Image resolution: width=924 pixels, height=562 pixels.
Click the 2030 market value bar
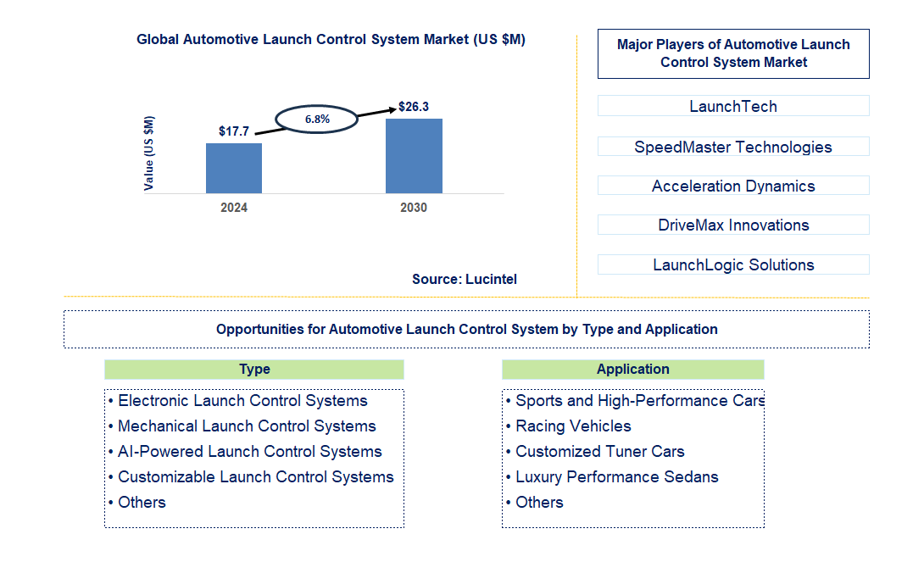click(414, 155)
